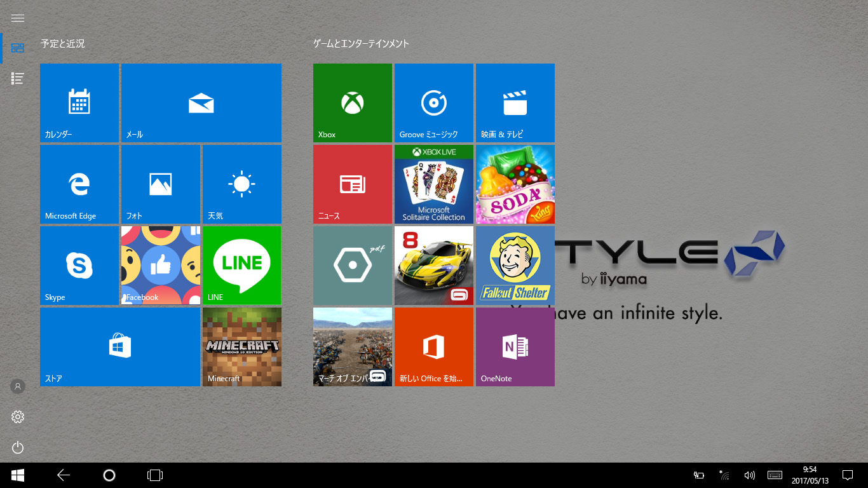Screen dimensions: 868x488
Task: Launch Microsoft Solitaire Collection tile
Action: 434,184
